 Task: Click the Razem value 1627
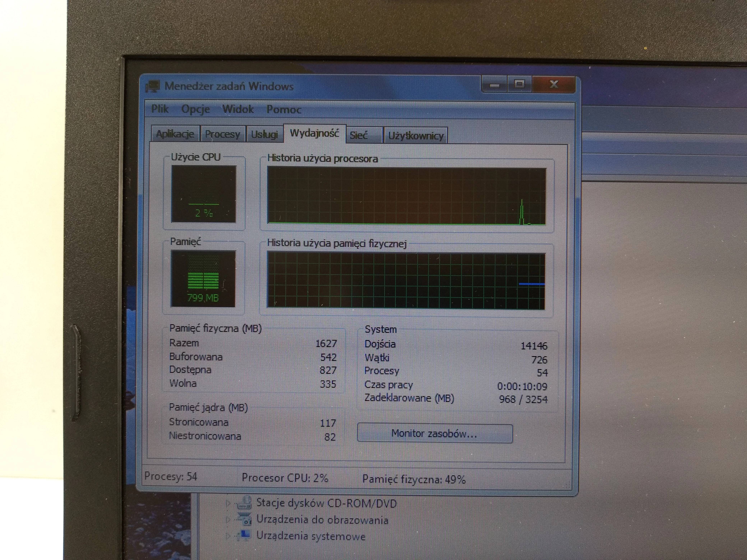coord(326,344)
